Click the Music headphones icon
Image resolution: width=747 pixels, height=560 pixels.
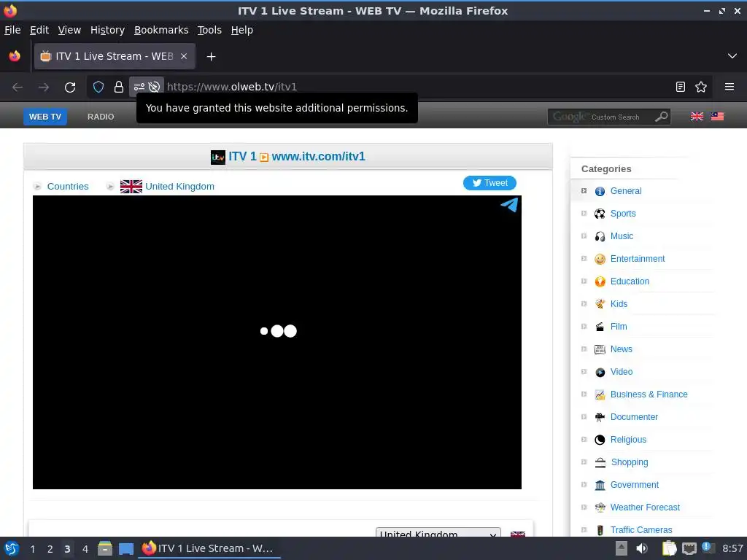600,237
